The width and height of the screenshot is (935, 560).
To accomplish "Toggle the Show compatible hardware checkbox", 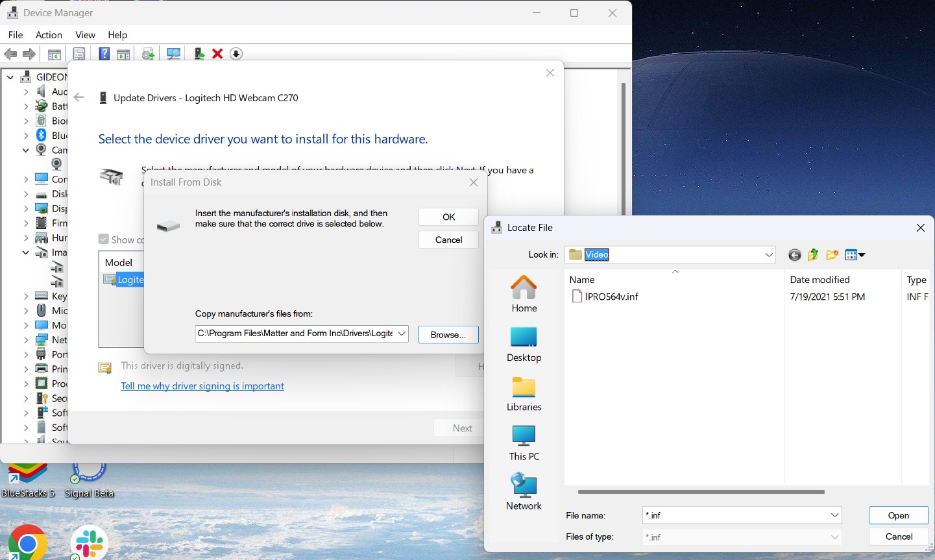I will pyautogui.click(x=103, y=239).
